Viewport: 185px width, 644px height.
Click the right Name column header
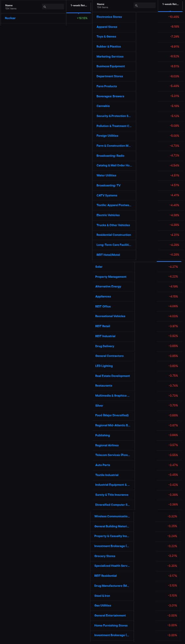(100, 4)
